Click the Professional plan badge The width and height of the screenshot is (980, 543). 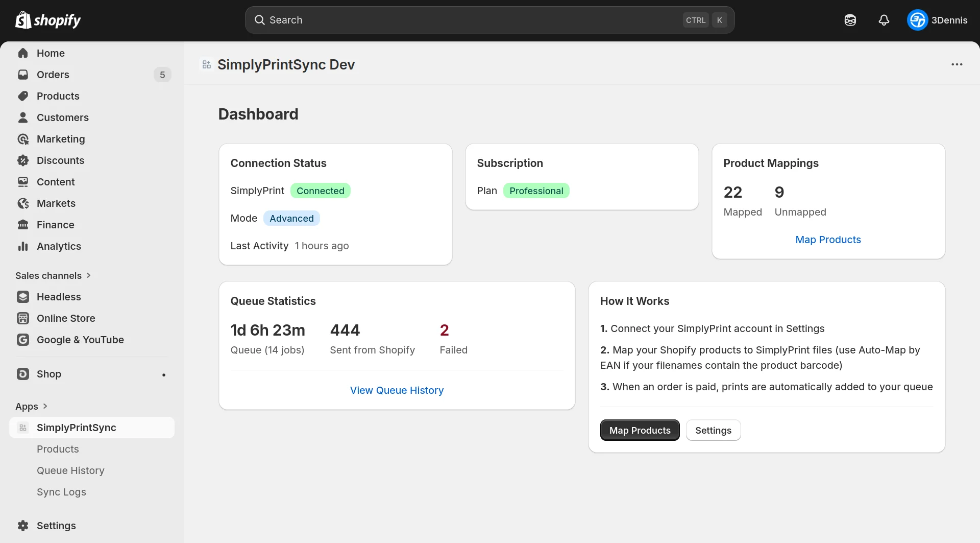536,190
